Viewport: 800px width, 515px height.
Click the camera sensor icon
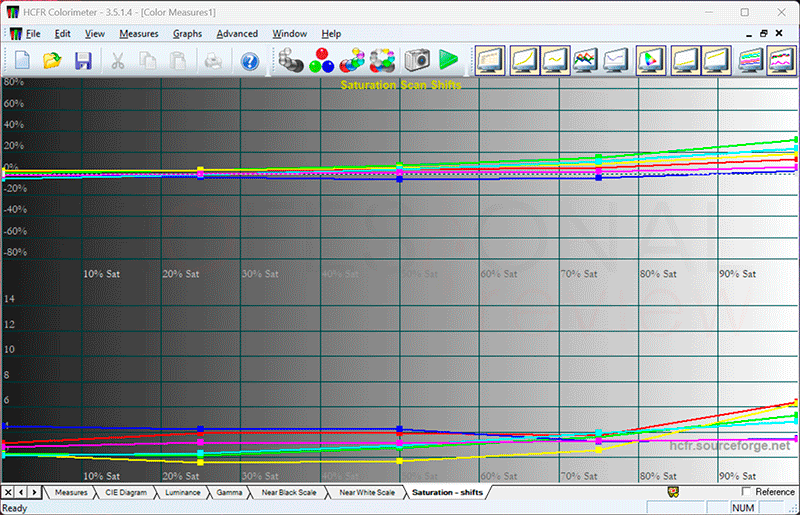coord(417,60)
